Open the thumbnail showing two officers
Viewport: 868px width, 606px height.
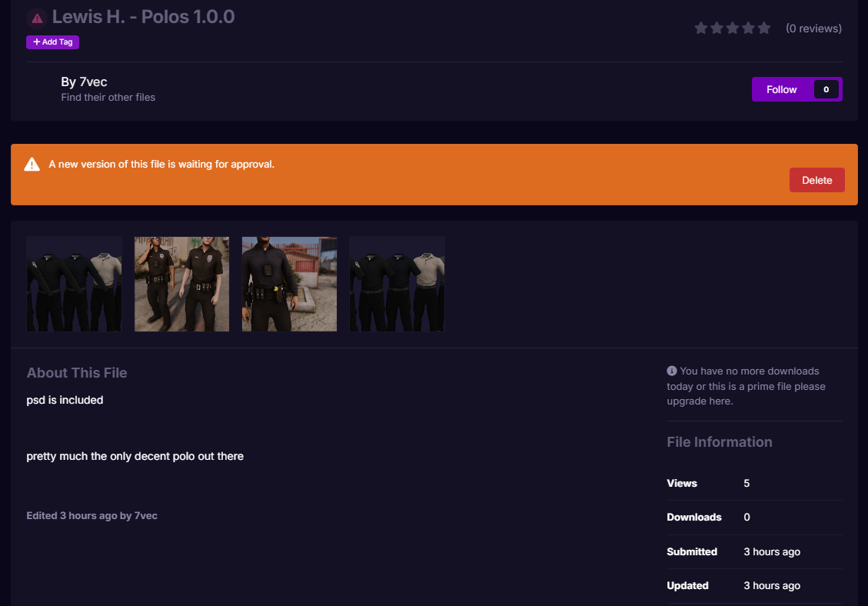(181, 284)
